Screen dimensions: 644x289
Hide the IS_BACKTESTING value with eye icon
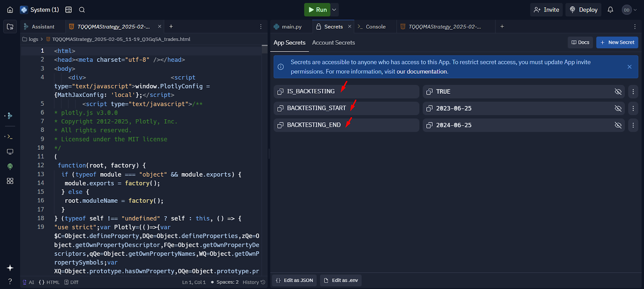tap(618, 92)
